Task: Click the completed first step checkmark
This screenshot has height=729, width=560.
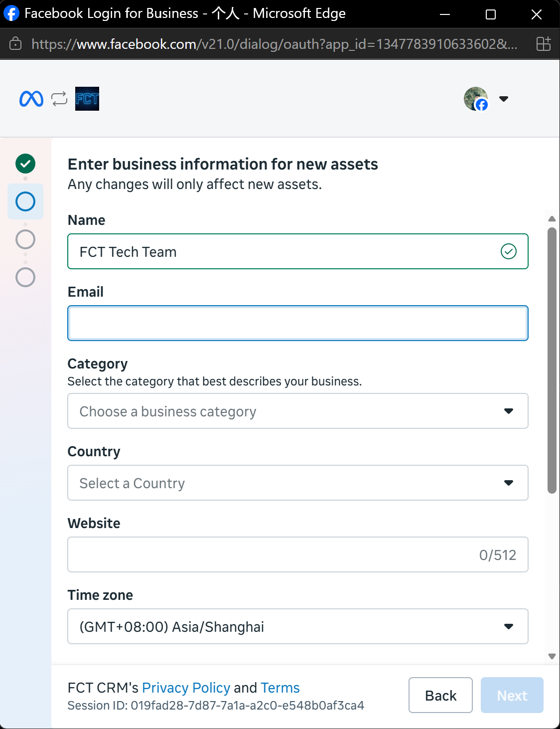Action: coord(25,164)
